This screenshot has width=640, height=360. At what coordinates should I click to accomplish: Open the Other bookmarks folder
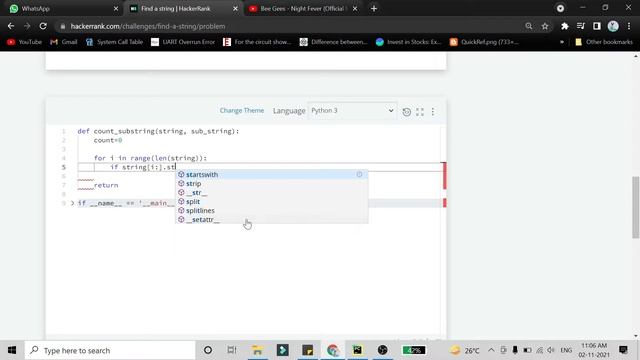tap(604, 42)
